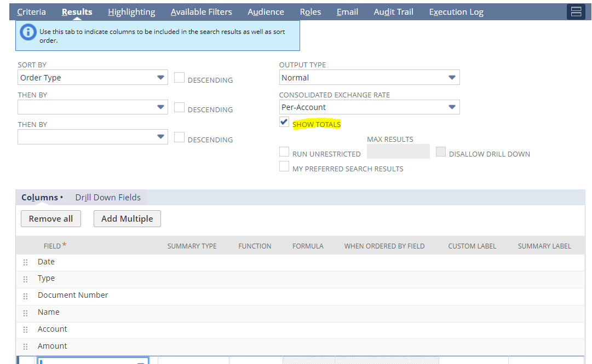
Task: Open the list layout icon at top right
Action: 576,11
